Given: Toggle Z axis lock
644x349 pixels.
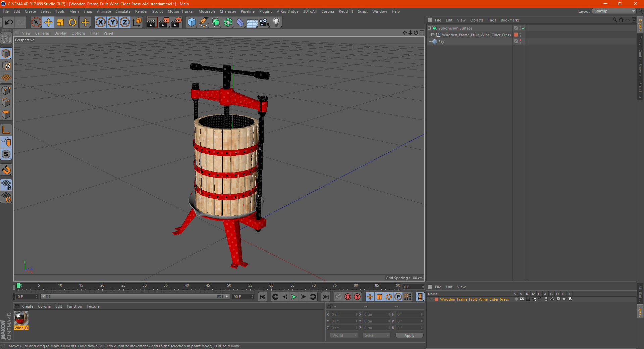Looking at the screenshot, I should (125, 22).
